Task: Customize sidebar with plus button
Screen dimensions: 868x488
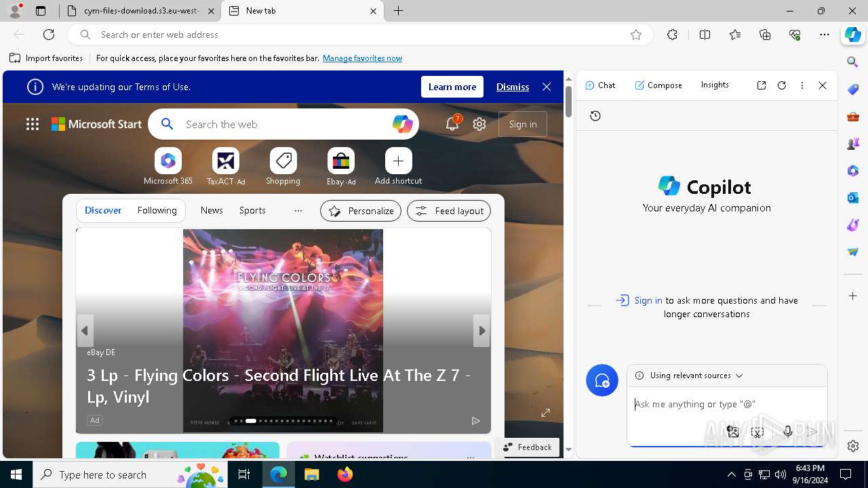Action: pyautogui.click(x=853, y=296)
